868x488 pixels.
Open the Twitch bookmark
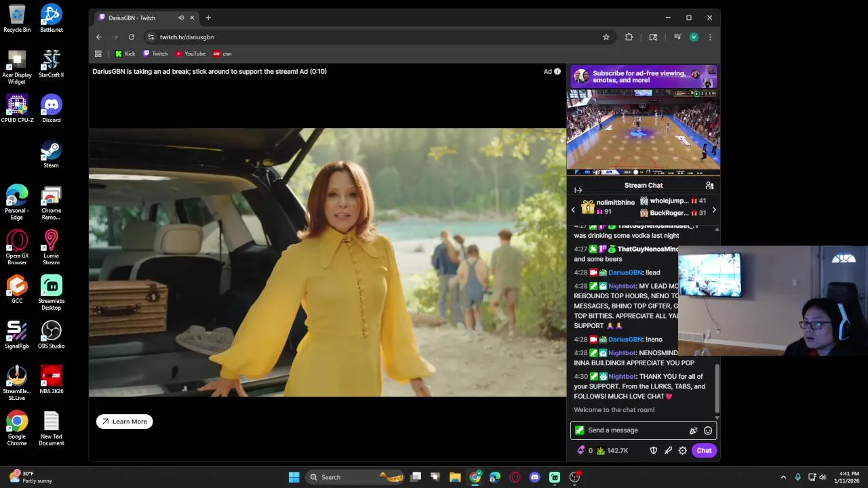tap(155, 54)
